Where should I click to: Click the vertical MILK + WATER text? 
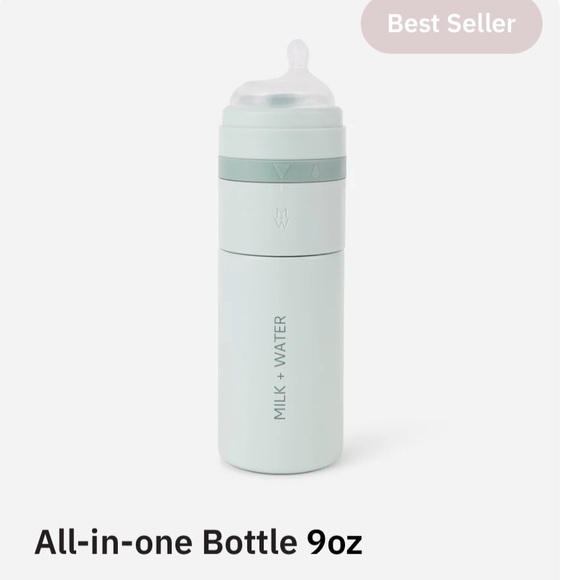coord(280,367)
